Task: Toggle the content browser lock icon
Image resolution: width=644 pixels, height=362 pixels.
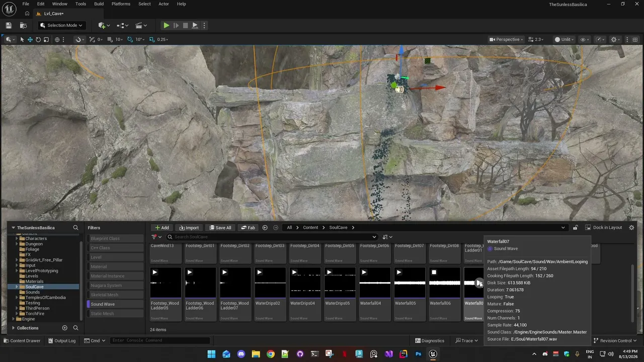Action: pos(576,228)
